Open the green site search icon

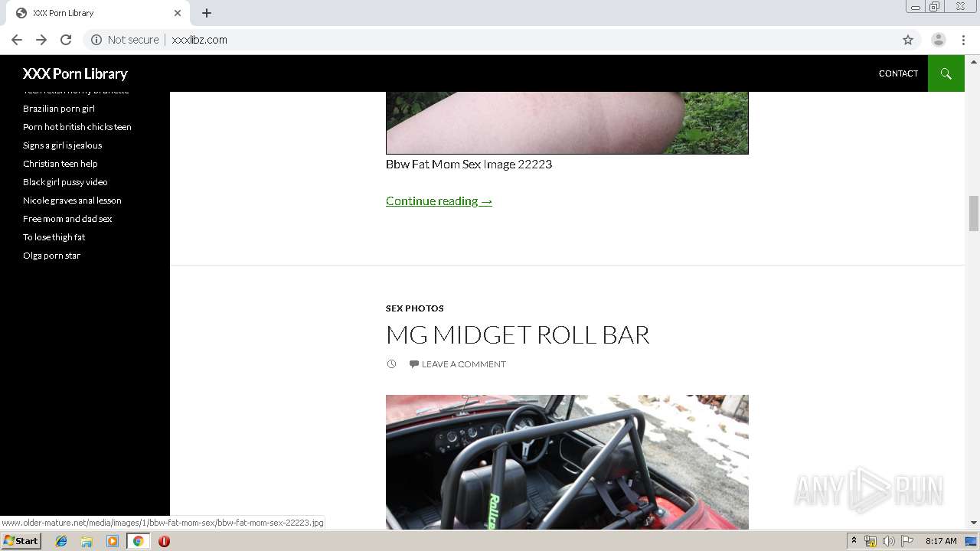coord(946,73)
